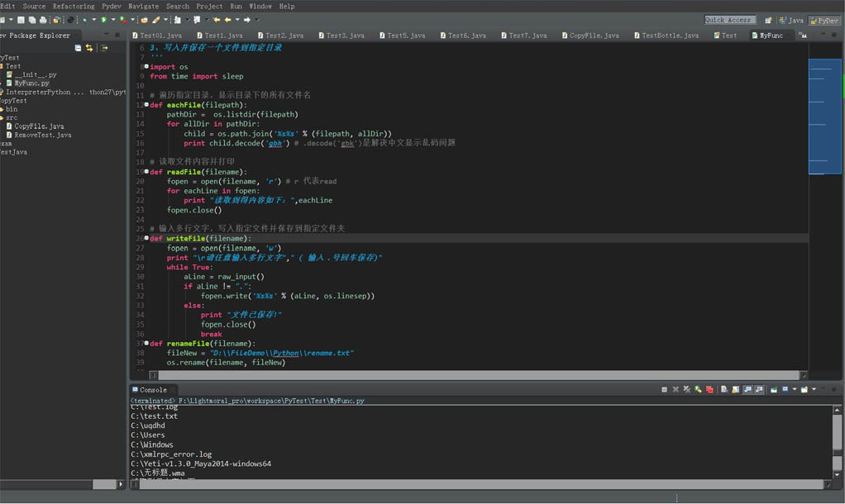Click the Clear Console icon
This screenshot has height=504, width=845.
coord(723,389)
